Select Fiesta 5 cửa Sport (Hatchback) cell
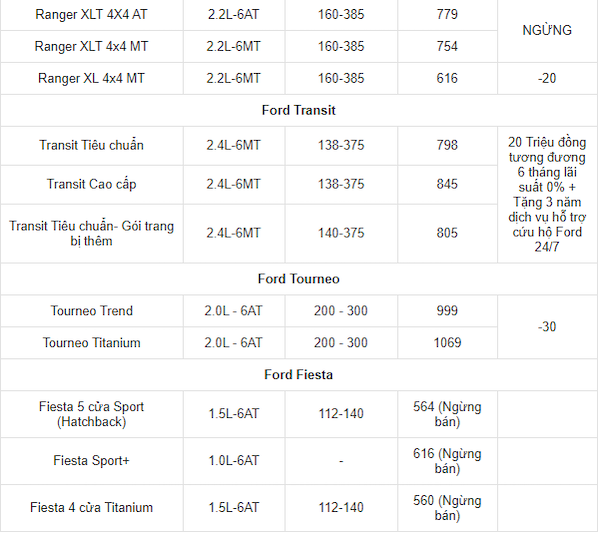Screen dimensions: 600x534 [91, 414]
